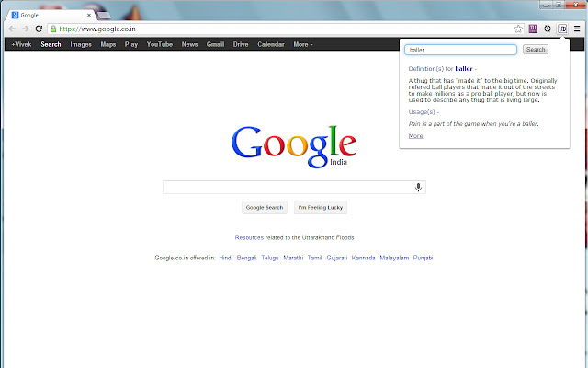Select Search in the Google bar
Viewport: 588px width, 368px height.
click(x=51, y=44)
